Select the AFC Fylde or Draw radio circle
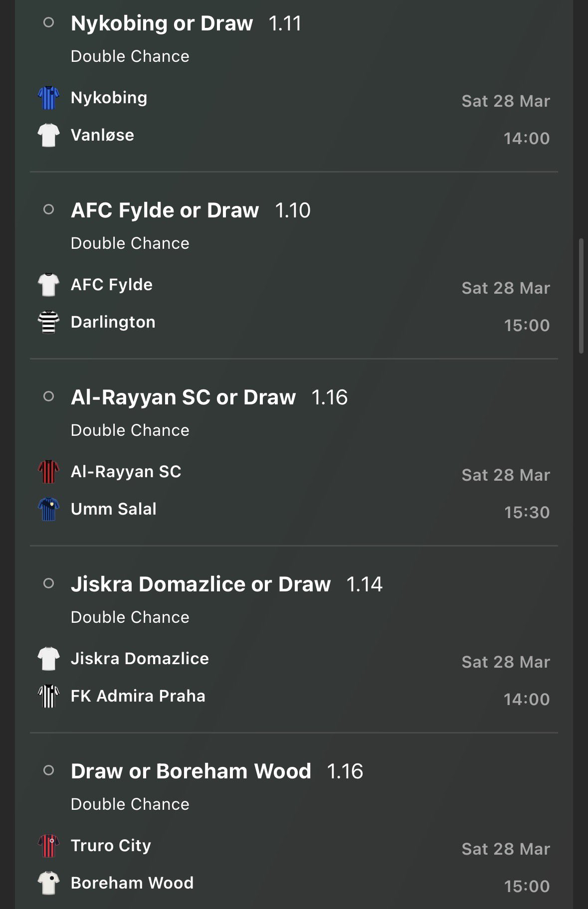588x909 pixels. tap(49, 209)
